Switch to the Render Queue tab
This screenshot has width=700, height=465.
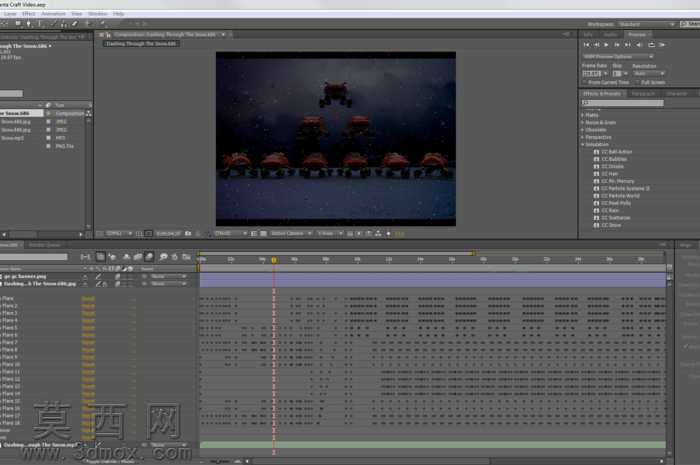pyautogui.click(x=45, y=245)
